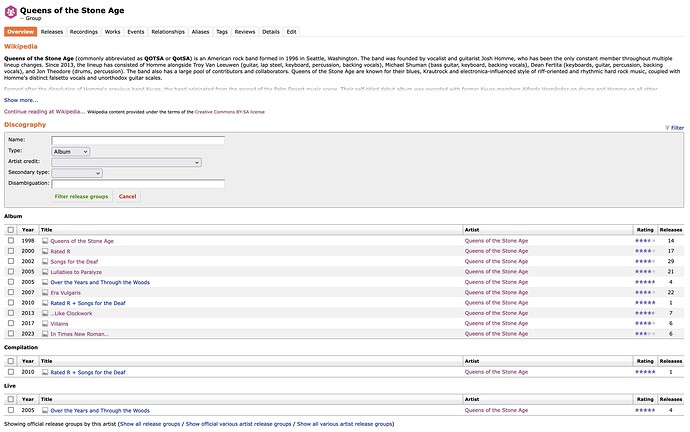Click the album icon beside Villains
Screen dimensions: 690x432
[x=45, y=323]
